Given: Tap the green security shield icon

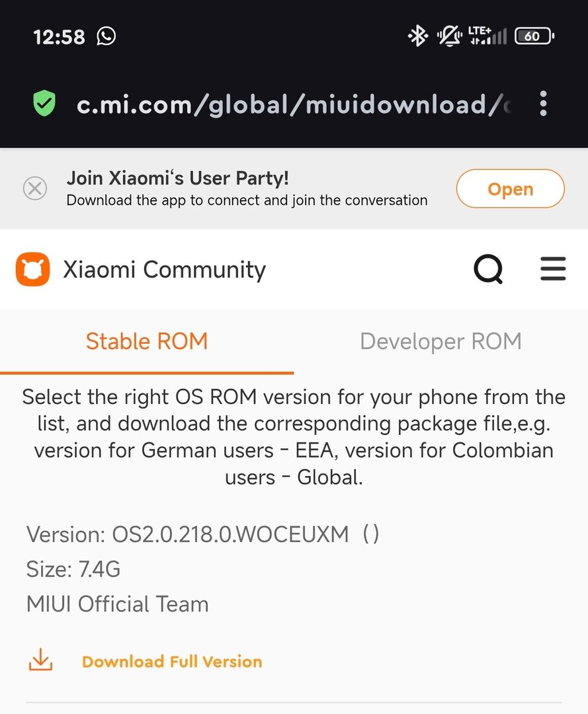Looking at the screenshot, I should [x=44, y=104].
